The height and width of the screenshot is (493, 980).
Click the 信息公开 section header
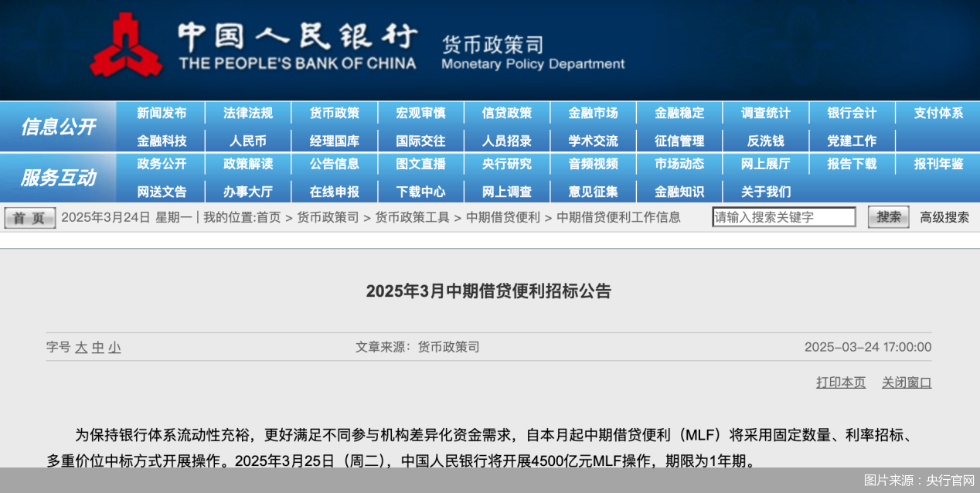58,127
